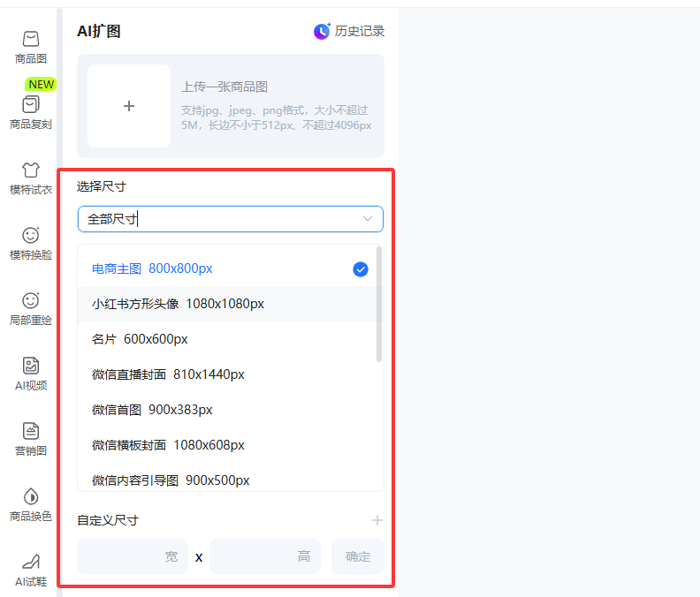The width and height of the screenshot is (700, 597).
Task: Open the 模特换脸 face icon
Action: (x=30, y=235)
